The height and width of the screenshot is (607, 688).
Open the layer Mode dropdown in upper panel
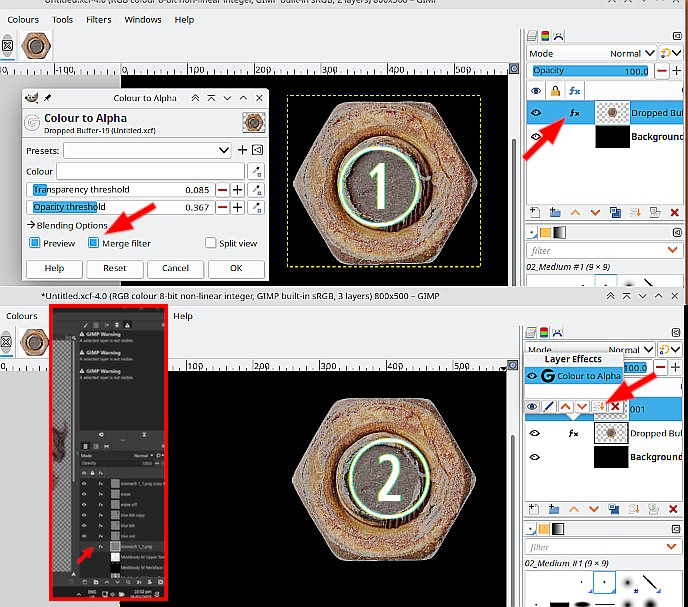click(x=628, y=53)
